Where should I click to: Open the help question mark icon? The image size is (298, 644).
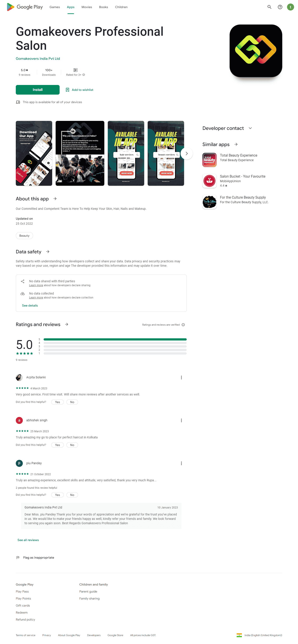click(280, 7)
